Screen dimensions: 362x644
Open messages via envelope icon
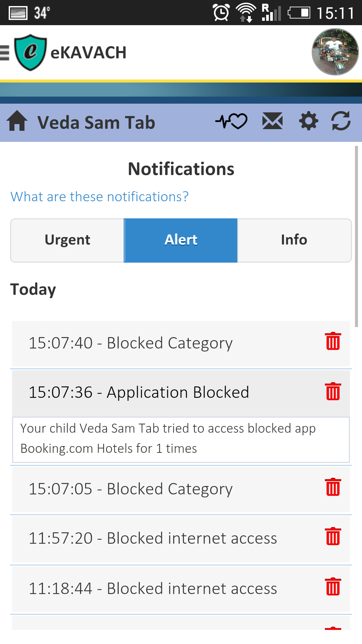pos(272,121)
